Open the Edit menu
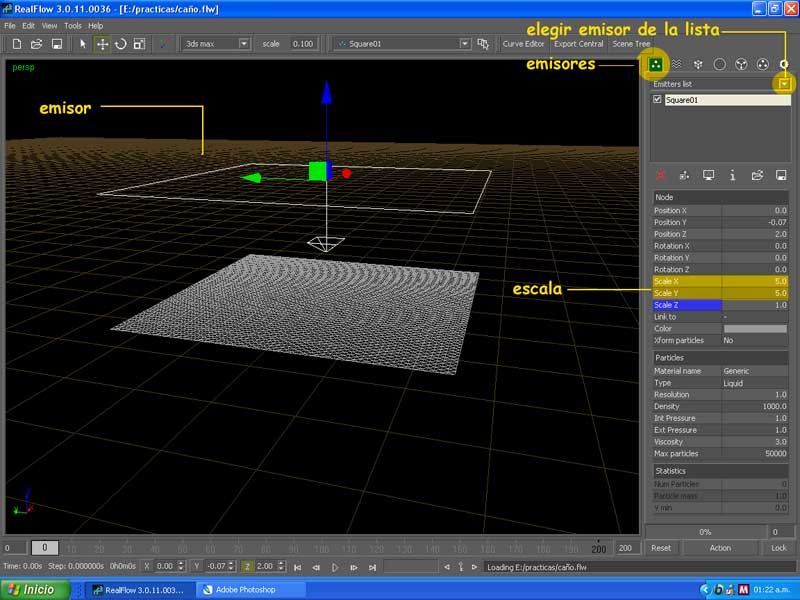This screenshot has width=800, height=600. coord(29,26)
